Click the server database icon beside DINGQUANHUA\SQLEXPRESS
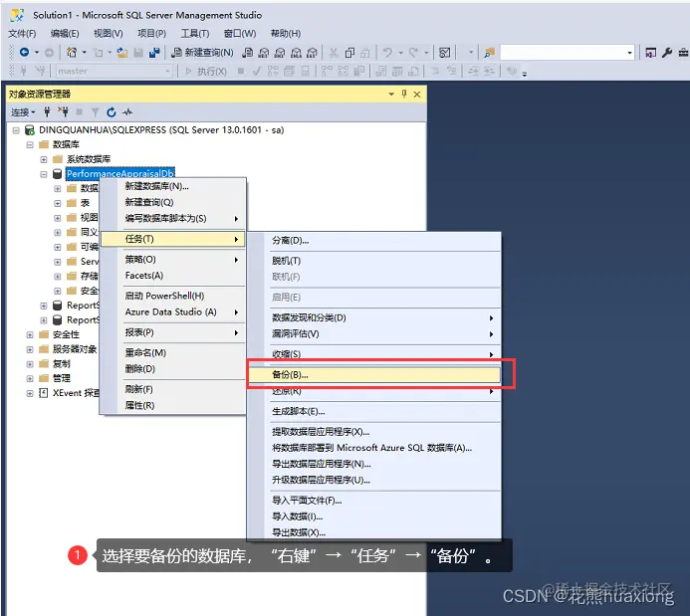Viewport: 690px width, 616px height. (x=30, y=130)
